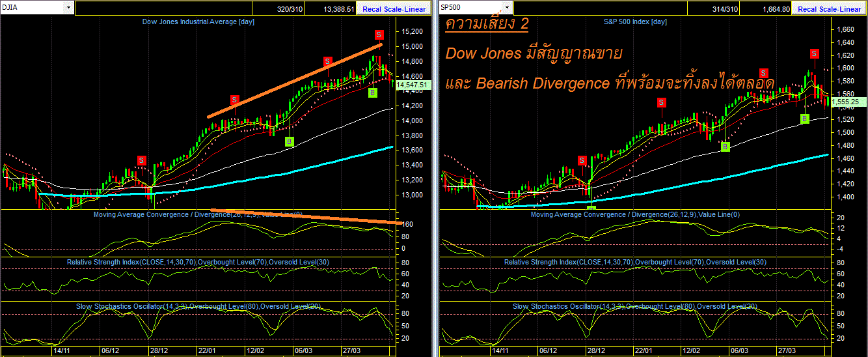Click the S&P sell signal near the 1,590 level

[x=765, y=73]
